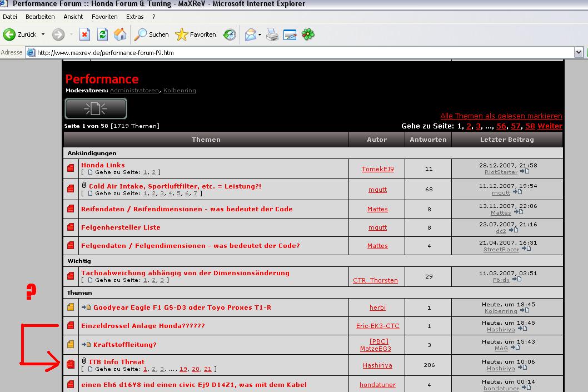Screen dimensions: 588x392
Task: Jump to last post in Kraftstoffleitung row
Action: [x=515, y=348]
